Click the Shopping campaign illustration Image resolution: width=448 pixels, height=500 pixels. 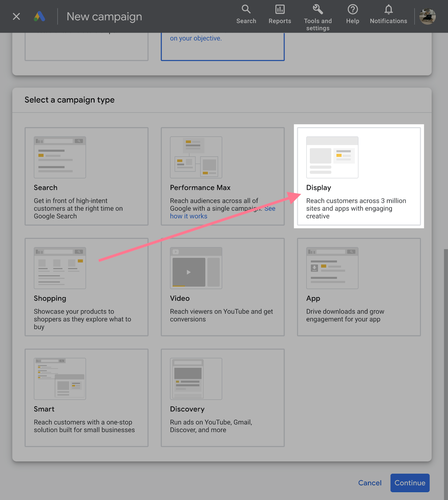(x=60, y=268)
